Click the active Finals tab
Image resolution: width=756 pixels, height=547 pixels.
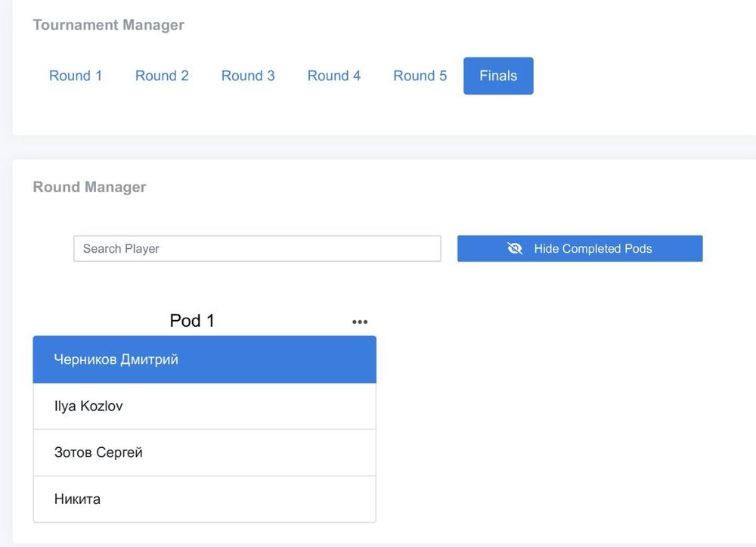[498, 76]
